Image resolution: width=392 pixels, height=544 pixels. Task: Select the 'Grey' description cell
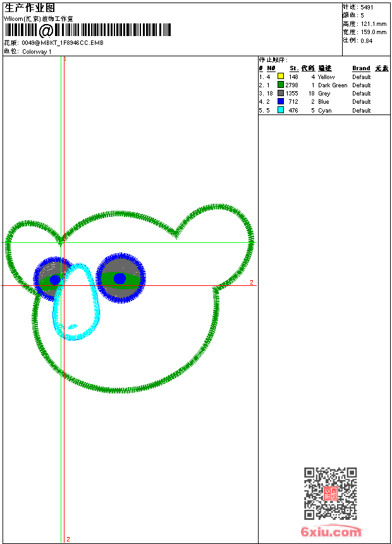[x=324, y=94]
